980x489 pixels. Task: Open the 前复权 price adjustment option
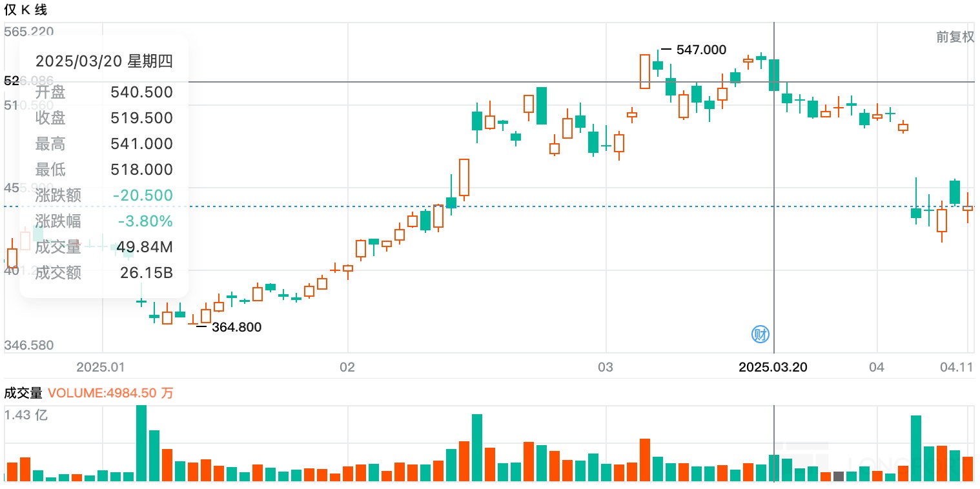pyautogui.click(x=955, y=37)
